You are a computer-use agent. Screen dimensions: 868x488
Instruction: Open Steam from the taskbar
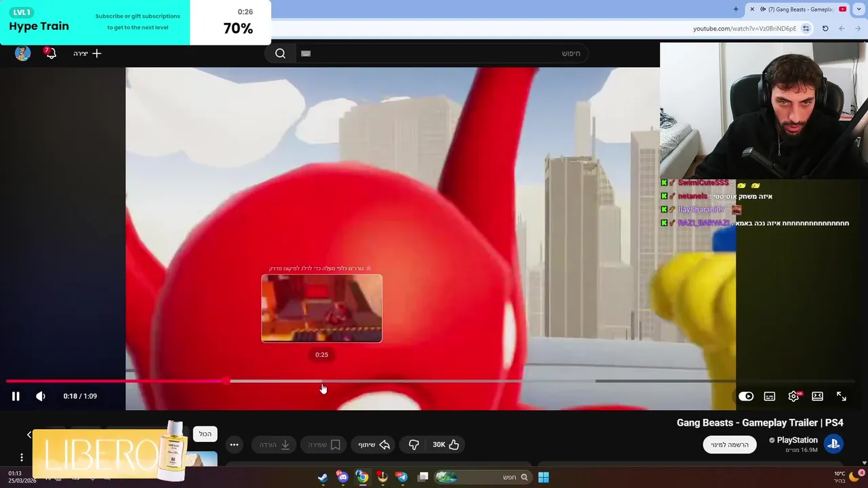[x=323, y=477]
